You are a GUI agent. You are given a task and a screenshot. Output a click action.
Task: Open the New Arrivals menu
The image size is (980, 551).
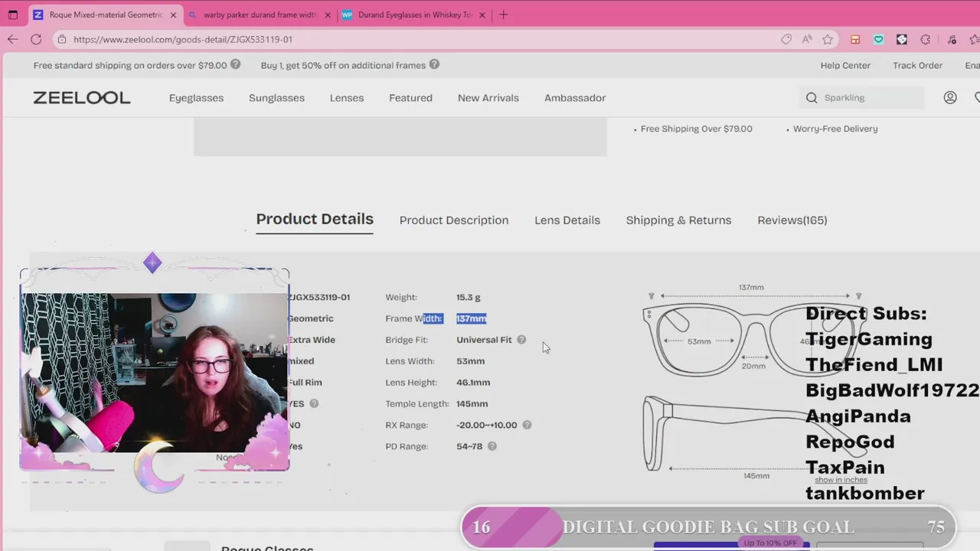[488, 98]
